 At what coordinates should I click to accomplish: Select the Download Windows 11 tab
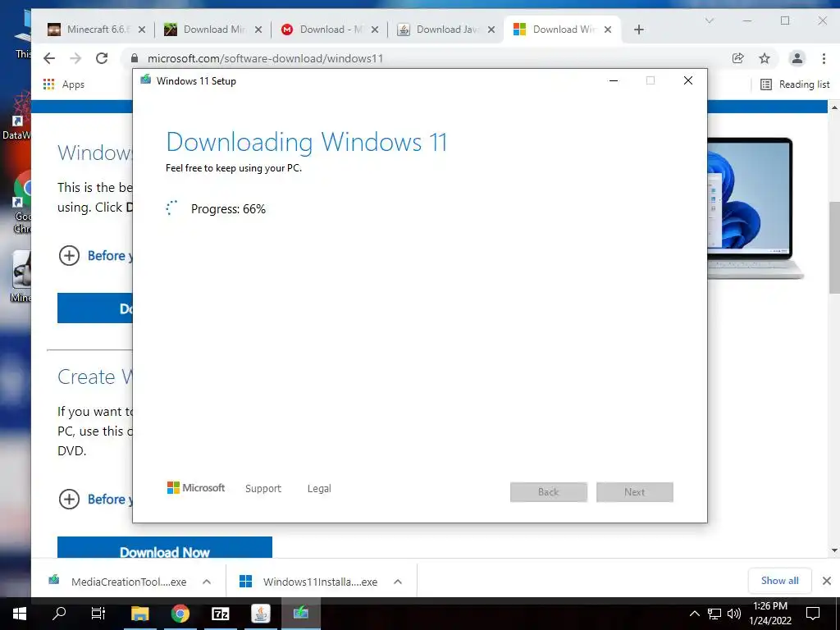pyautogui.click(x=563, y=30)
